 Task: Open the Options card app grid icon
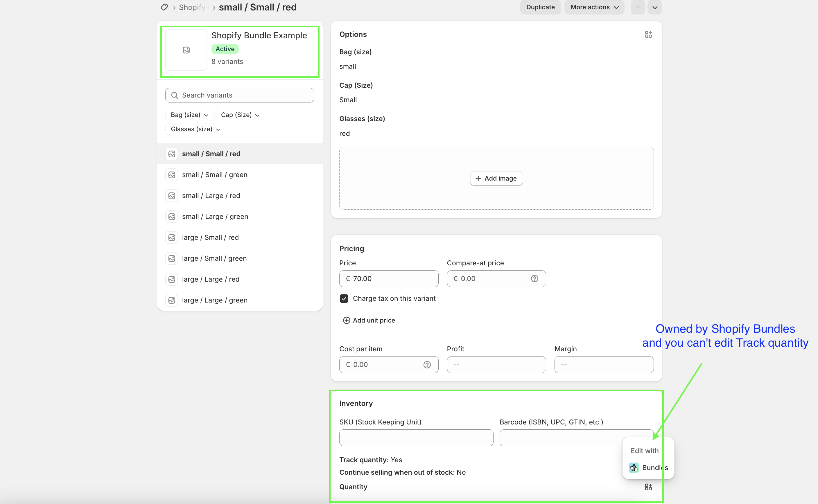point(648,34)
